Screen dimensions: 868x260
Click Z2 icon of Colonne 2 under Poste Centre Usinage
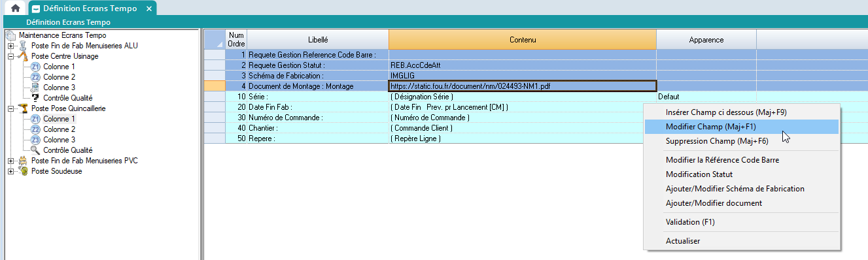(x=35, y=77)
